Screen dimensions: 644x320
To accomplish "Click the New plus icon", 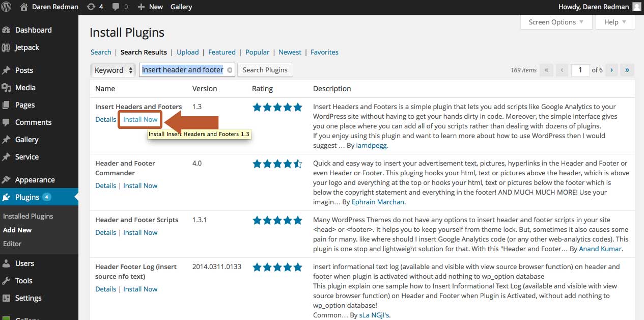I will tap(141, 7).
